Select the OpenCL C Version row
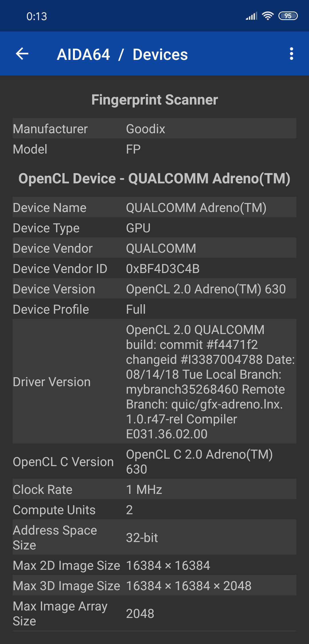Screen dimensions: 309x644 pos(154,462)
